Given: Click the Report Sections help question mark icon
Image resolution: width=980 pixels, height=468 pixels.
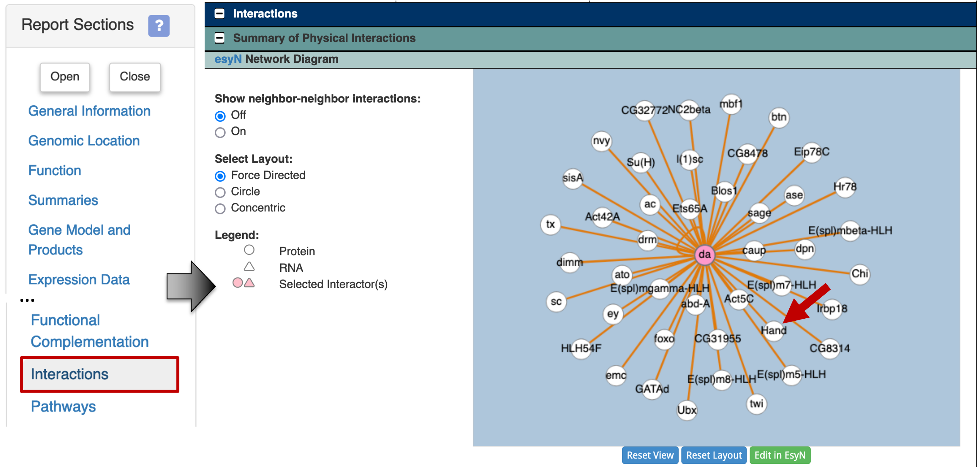Looking at the screenshot, I should pos(159,26).
